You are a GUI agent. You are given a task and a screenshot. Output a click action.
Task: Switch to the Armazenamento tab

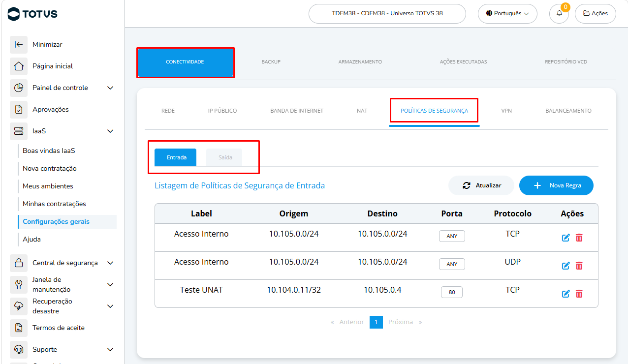360,62
